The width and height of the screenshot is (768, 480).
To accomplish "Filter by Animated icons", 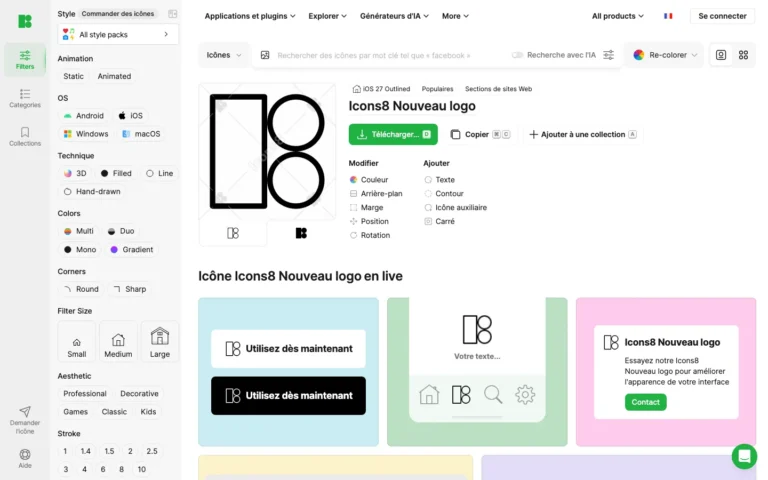I will (x=114, y=76).
